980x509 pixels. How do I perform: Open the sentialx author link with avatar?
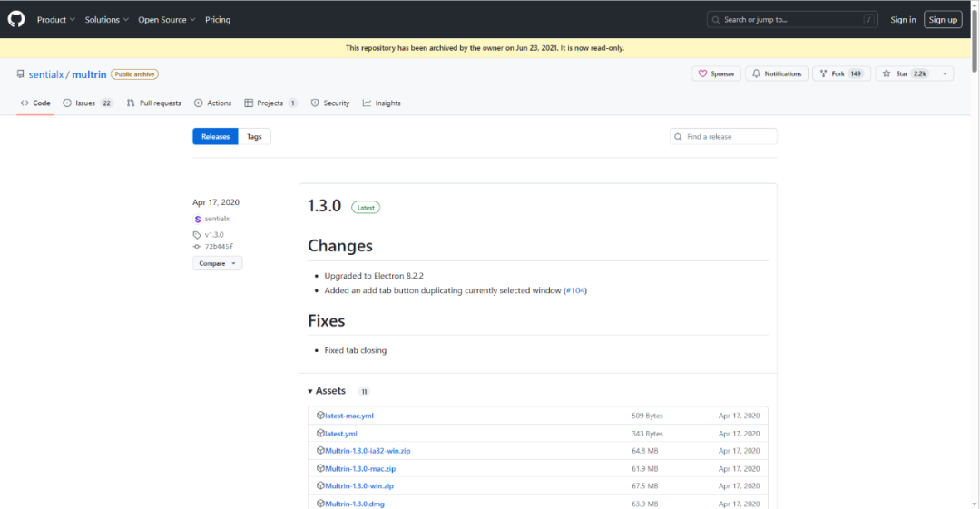pyautogui.click(x=211, y=219)
